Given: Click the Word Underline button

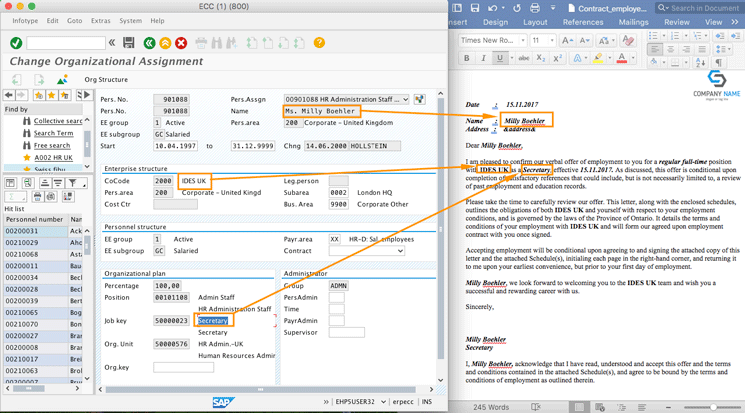Looking at the screenshot, I should pyautogui.click(x=499, y=58).
